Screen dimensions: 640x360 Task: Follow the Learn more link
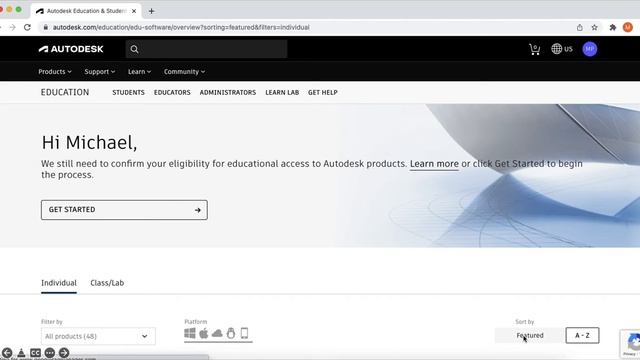point(434,164)
